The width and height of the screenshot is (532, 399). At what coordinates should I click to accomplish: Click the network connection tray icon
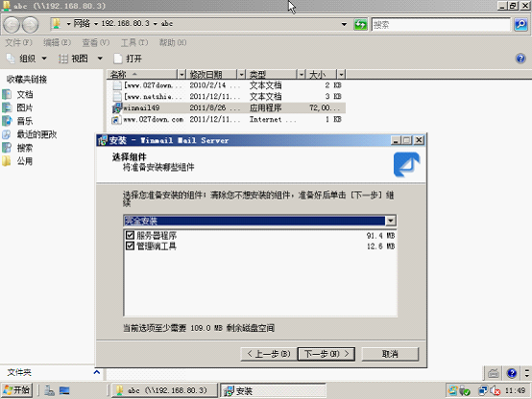coord(482,391)
